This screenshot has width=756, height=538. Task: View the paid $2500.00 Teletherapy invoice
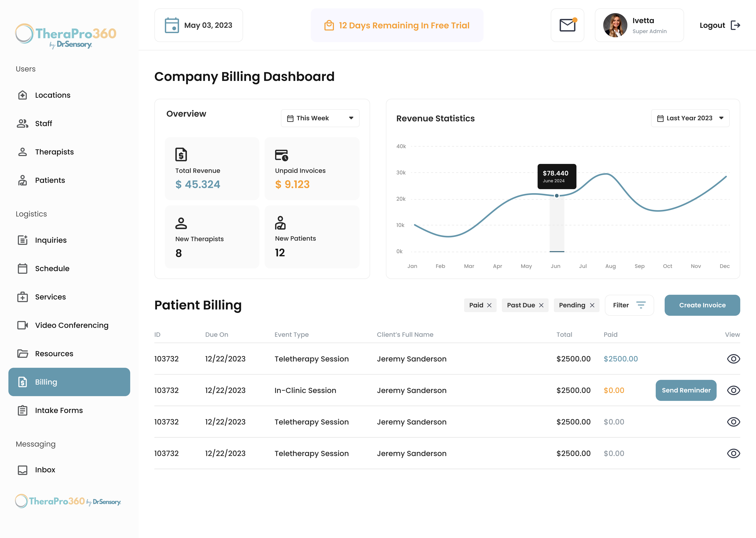click(733, 359)
